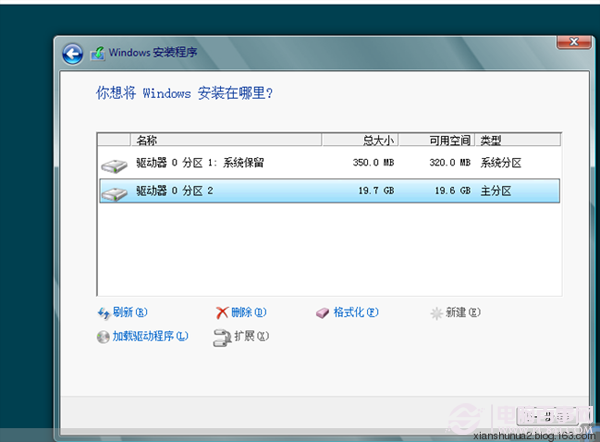This screenshot has width=600, height=442.
Task: Click the refresh arrows icon beside 刷新
Action: pos(103,313)
